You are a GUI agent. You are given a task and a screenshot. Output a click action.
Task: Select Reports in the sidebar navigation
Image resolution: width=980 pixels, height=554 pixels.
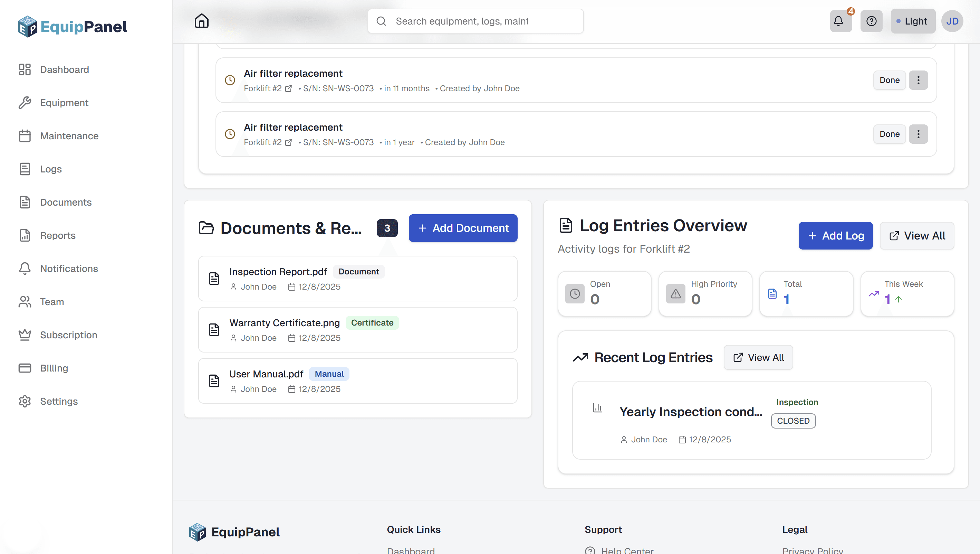point(57,235)
